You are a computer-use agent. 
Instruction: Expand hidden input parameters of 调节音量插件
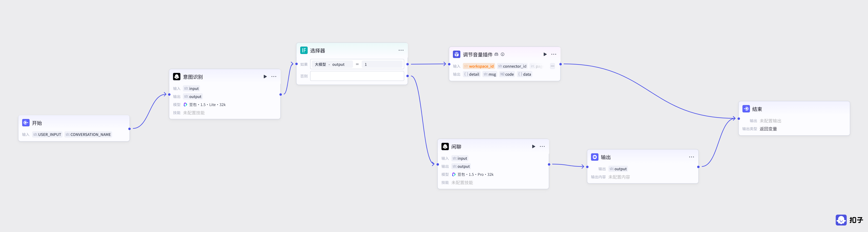(552, 66)
